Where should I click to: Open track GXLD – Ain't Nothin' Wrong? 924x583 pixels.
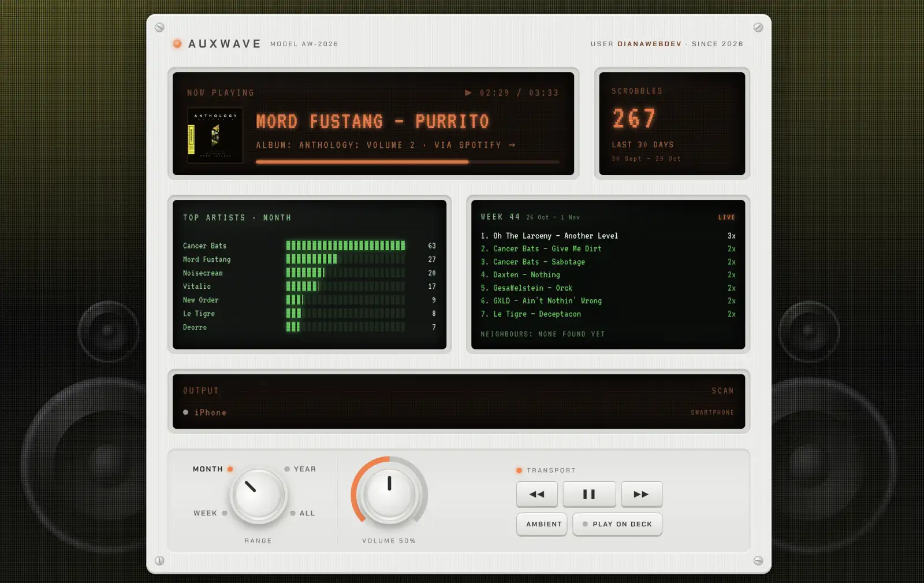[608, 301]
